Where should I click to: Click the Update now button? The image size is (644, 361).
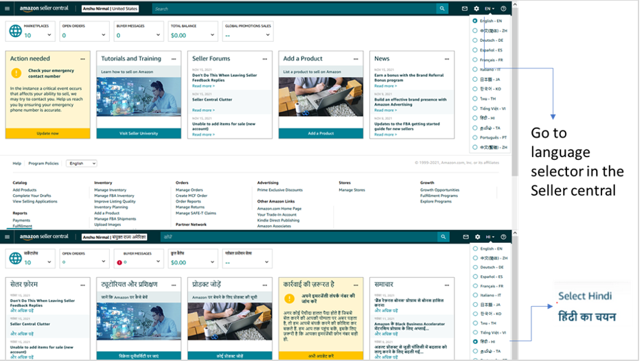pyautogui.click(x=47, y=133)
